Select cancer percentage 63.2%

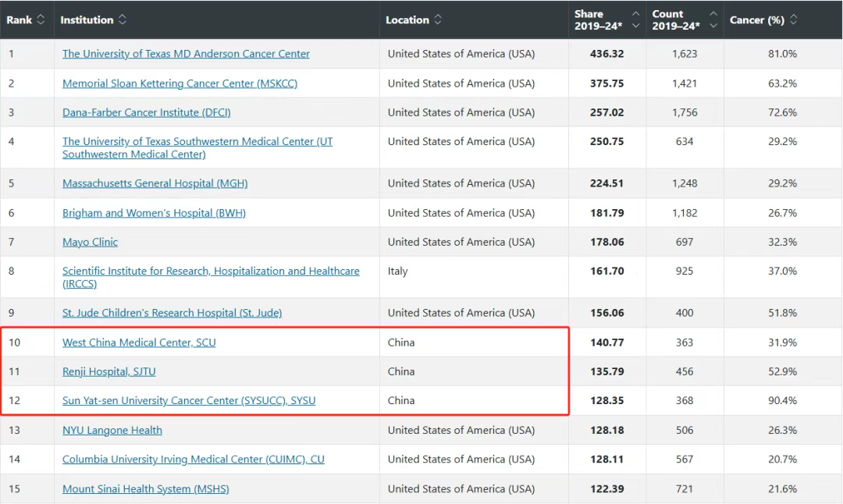(x=782, y=83)
